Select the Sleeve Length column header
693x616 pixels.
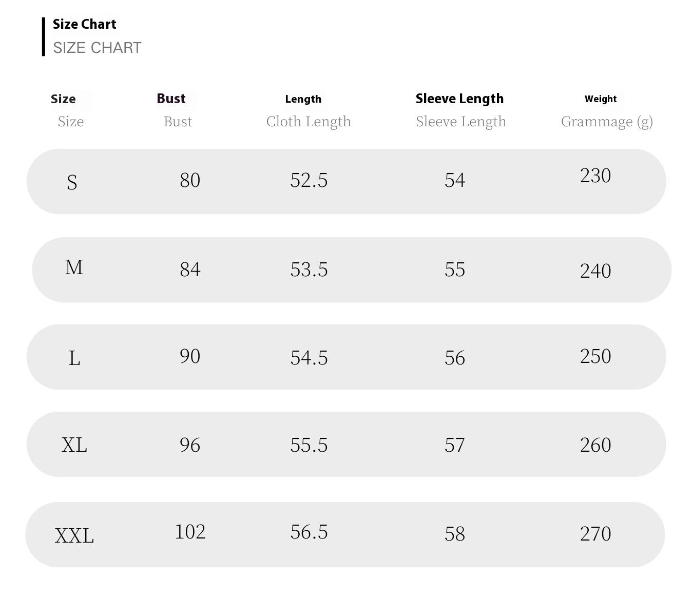pyautogui.click(x=459, y=99)
